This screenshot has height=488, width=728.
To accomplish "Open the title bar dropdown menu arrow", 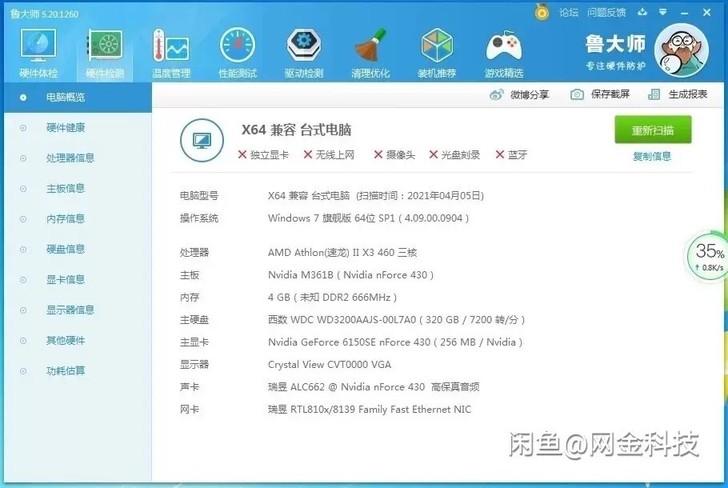I will coord(663,12).
